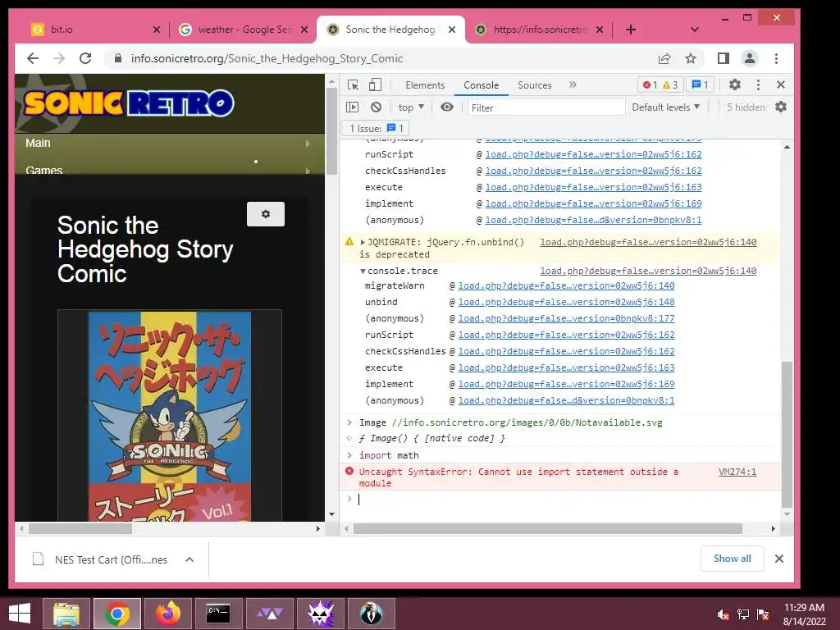840x630 pixels.
Task: Collapse the console.trace group
Action: click(x=363, y=271)
